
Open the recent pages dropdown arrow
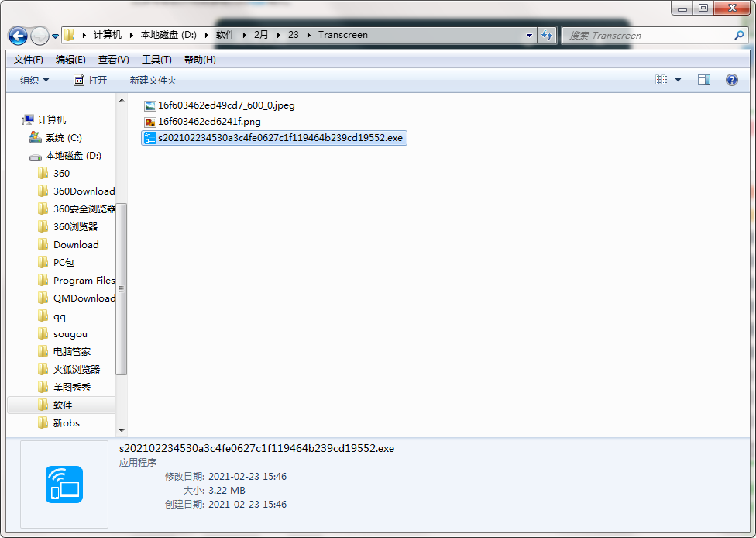[x=55, y=36]
